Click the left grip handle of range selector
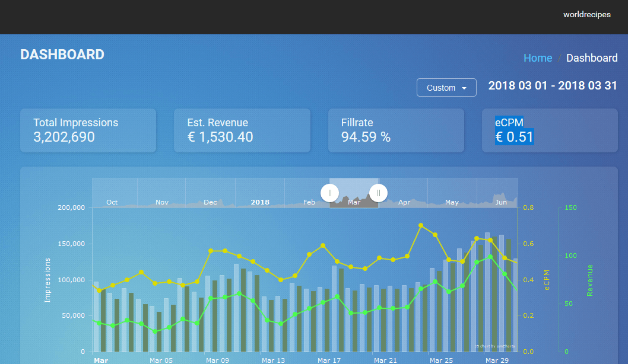Image resolution: width=628 pixels, height=364 pixels. pyautogui.click(x=329, y=193)
